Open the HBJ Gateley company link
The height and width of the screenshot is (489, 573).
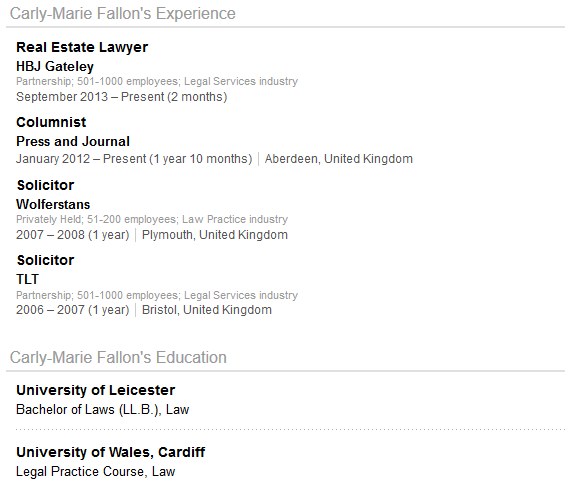pos(55,67)
